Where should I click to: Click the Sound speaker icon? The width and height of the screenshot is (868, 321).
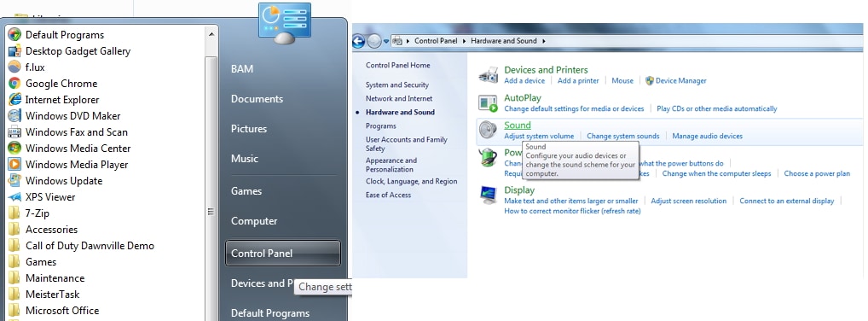(x=488, y=130)
